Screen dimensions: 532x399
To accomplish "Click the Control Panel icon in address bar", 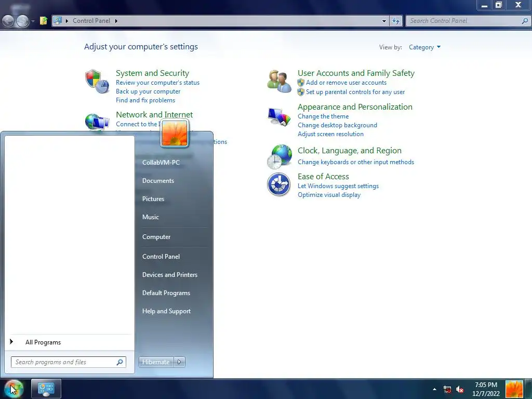I will click(x=58, y=21).
